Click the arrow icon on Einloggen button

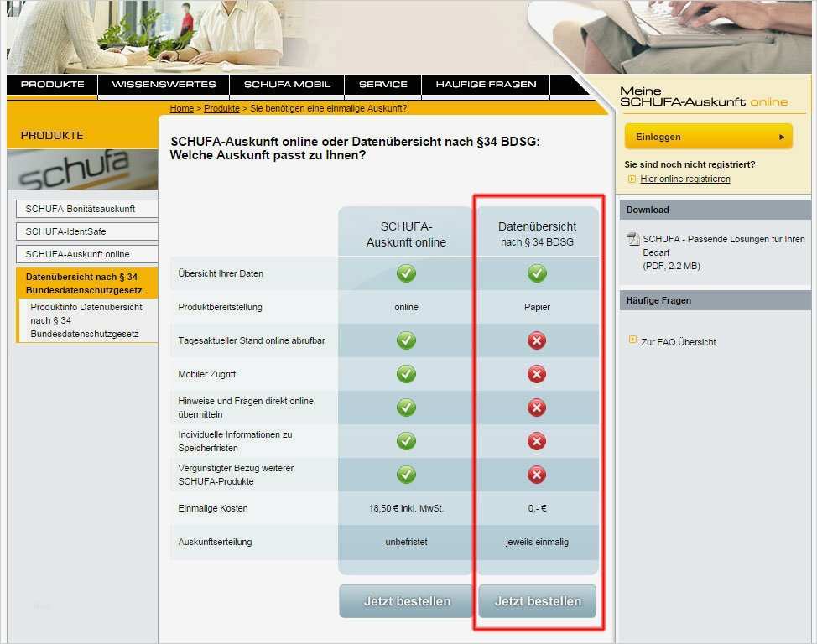782,137
